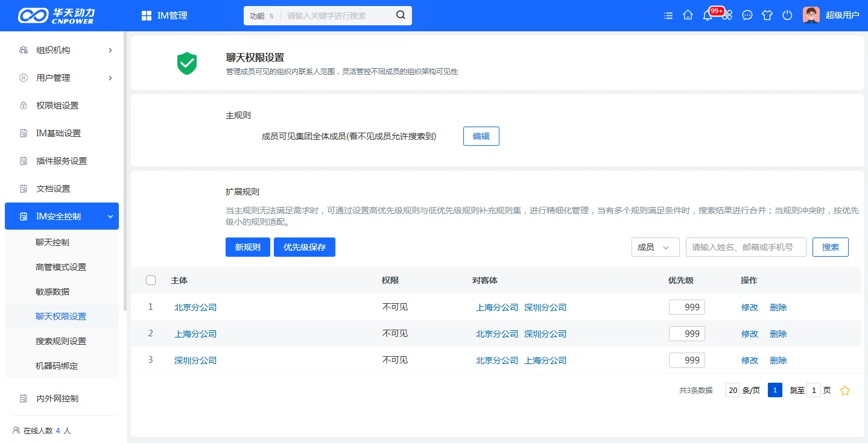Click subject link 上海分公司 in row 2

195,334
